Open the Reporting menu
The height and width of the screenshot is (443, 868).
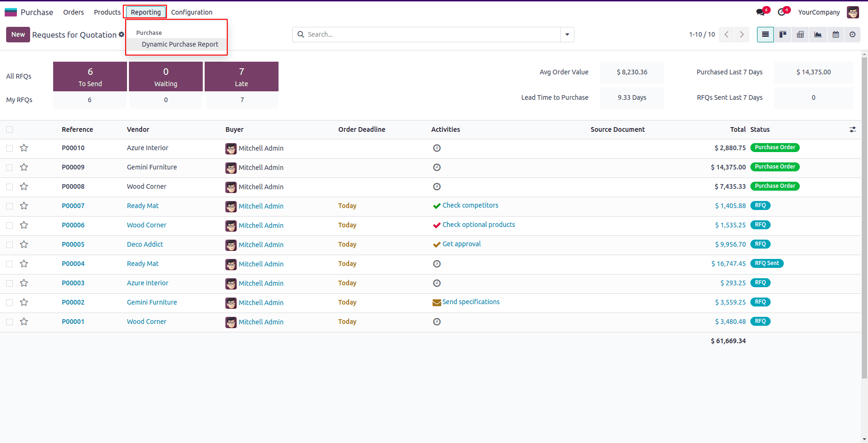146,12
